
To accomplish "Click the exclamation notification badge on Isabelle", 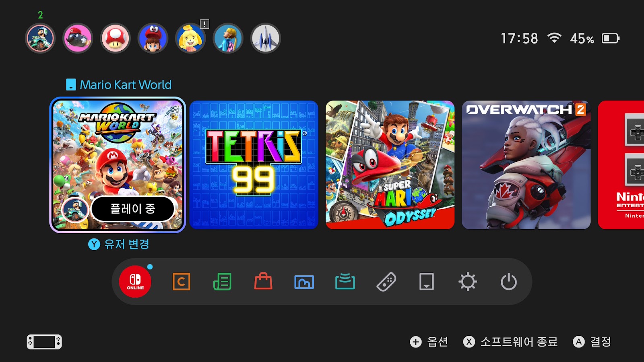I will point(204,24).
